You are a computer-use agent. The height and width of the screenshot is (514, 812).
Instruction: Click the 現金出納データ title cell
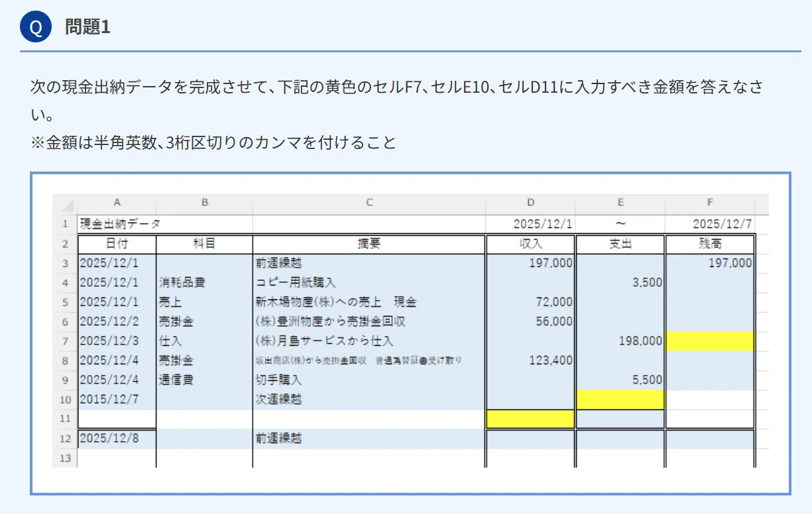[120, 224]
